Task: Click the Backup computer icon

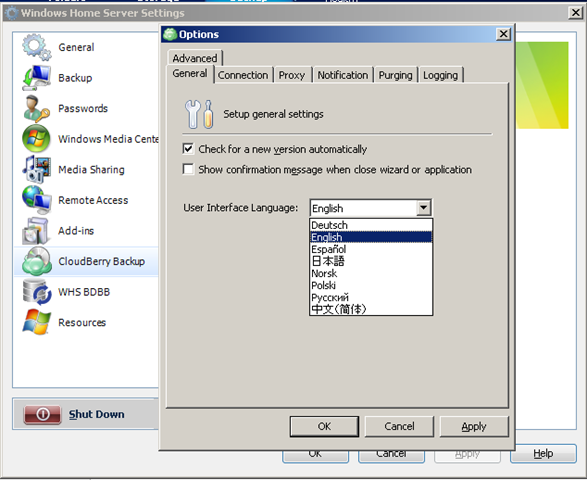Action: tap(36, 78)
